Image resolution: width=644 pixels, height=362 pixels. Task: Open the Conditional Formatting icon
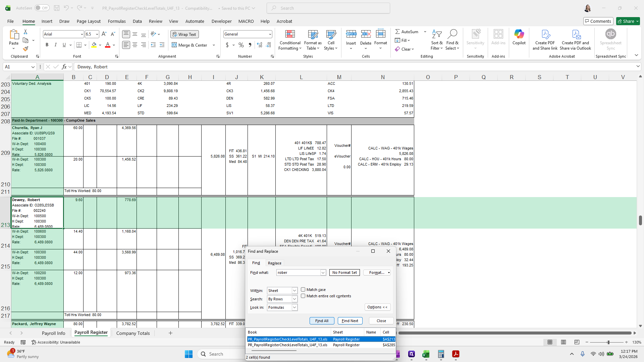290,34
